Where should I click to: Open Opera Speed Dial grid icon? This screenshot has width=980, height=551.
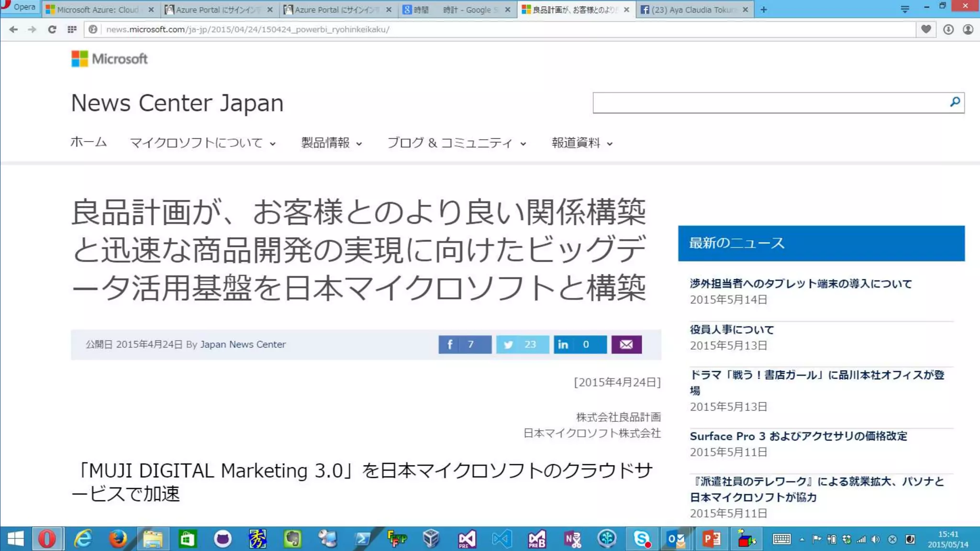(x=72, y=30)
